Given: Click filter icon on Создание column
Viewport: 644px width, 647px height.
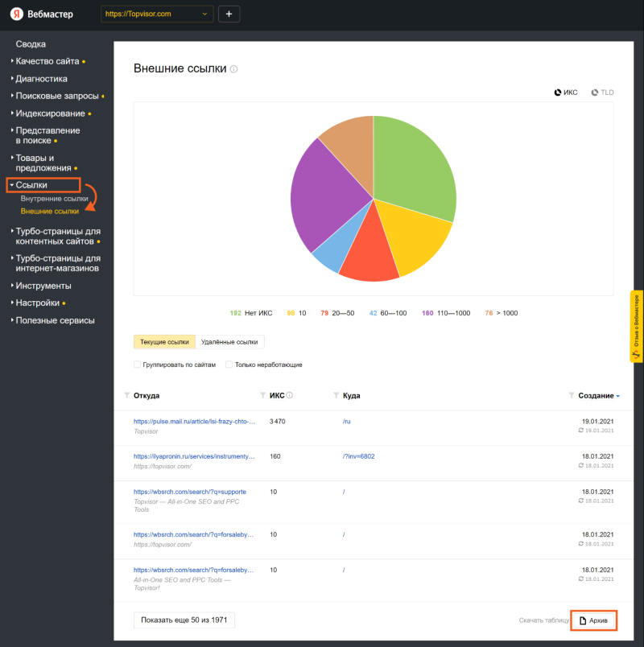Looking at the screenshot, I should pos(572,396).
